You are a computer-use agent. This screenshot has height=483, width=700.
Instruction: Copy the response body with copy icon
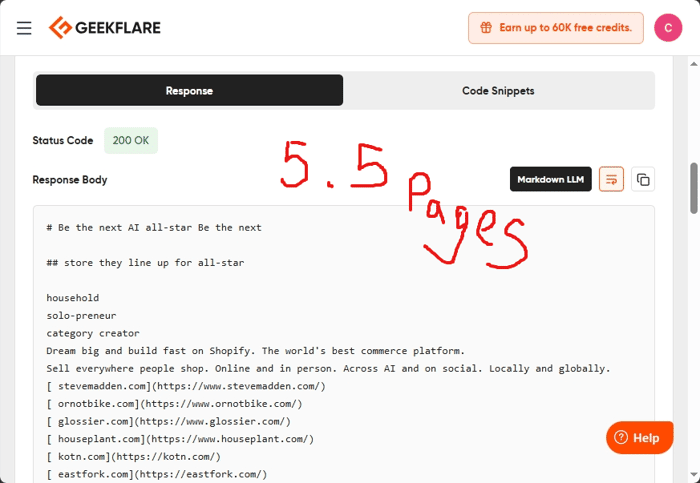coord(643,179)
